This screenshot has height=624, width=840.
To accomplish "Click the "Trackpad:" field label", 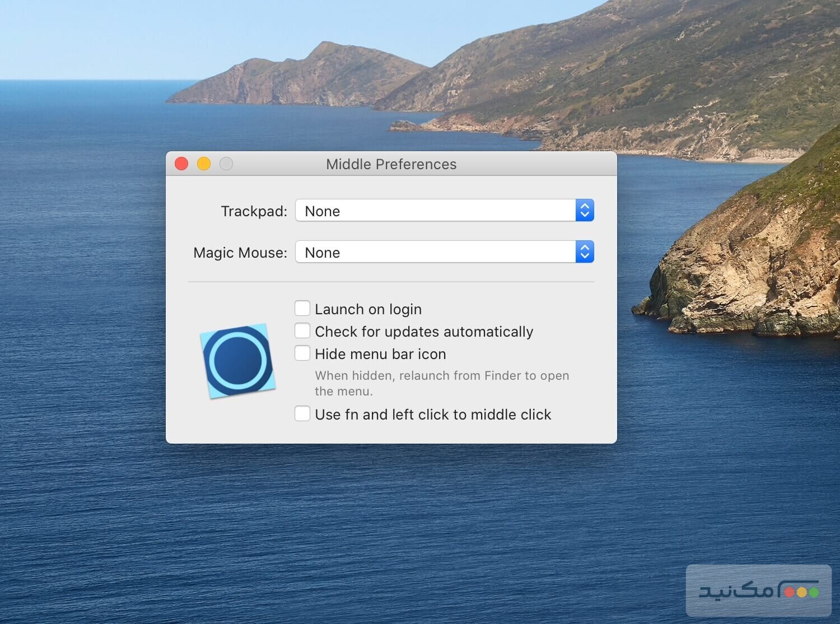I will [x=254, y=211].
